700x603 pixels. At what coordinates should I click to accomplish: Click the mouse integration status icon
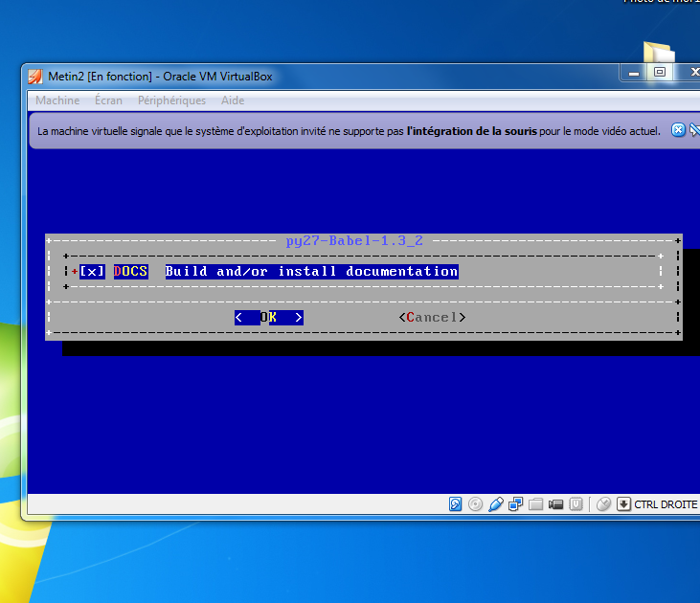tap(603, 504)
